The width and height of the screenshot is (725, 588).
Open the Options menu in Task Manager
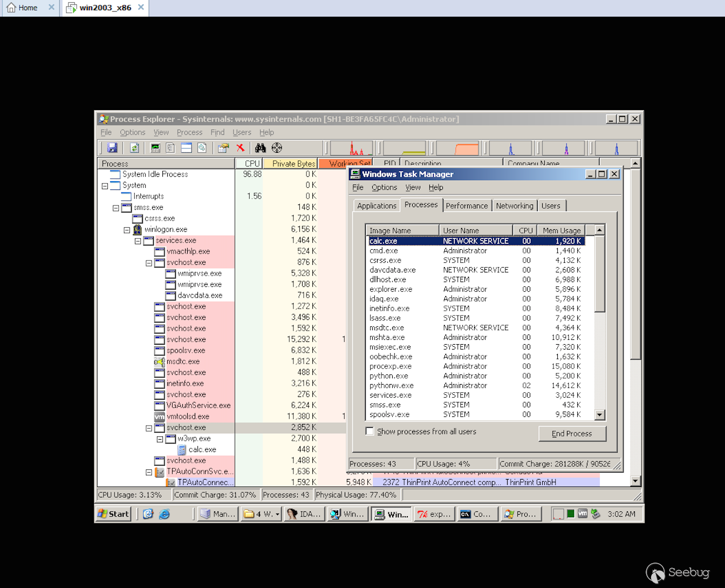point(384,187)
